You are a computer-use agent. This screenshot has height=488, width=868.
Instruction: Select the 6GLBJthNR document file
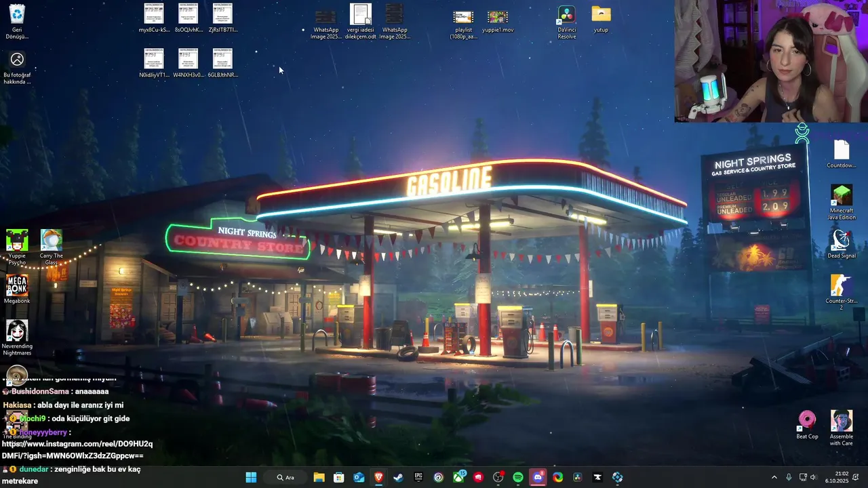point(222,63)
